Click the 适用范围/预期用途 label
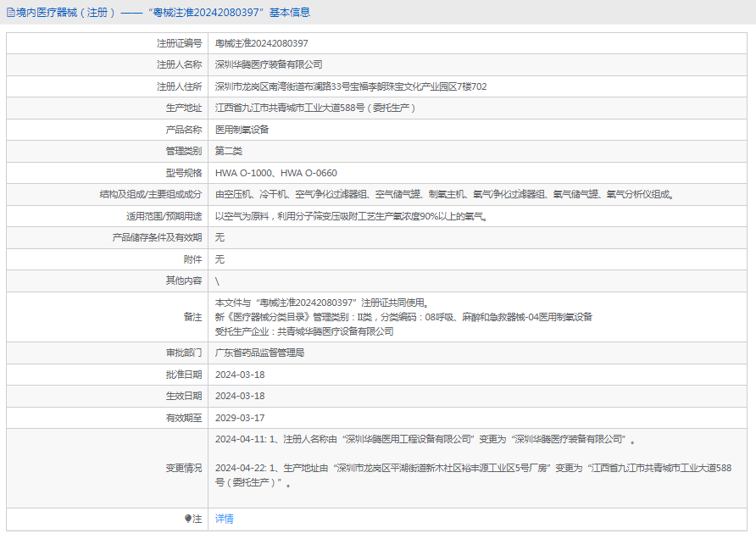Screen dimensions: 756x539 coord(164,216)
